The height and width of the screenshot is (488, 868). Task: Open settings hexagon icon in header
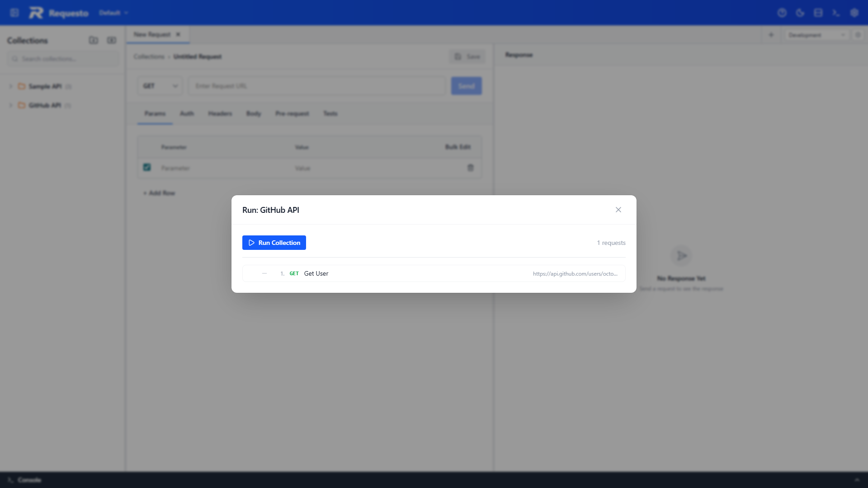[x=854, y=13]
